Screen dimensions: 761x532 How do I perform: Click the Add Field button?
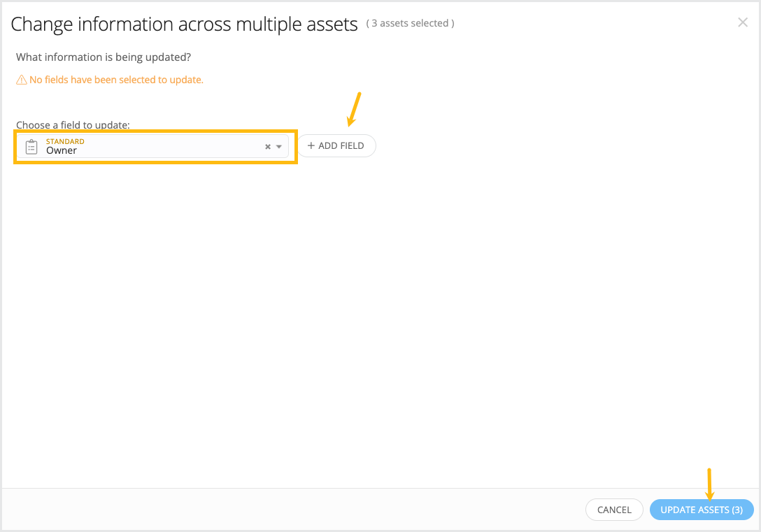tap(336, 145)
